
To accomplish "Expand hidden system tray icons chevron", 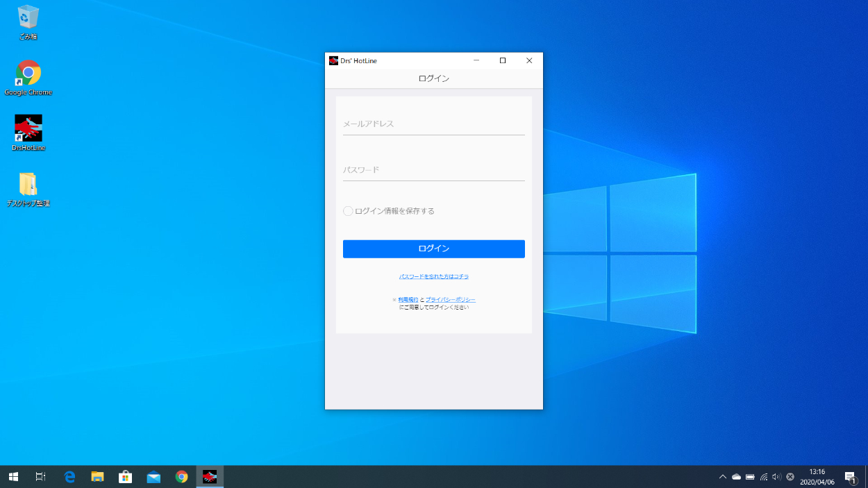I will (x=722, y=477).
